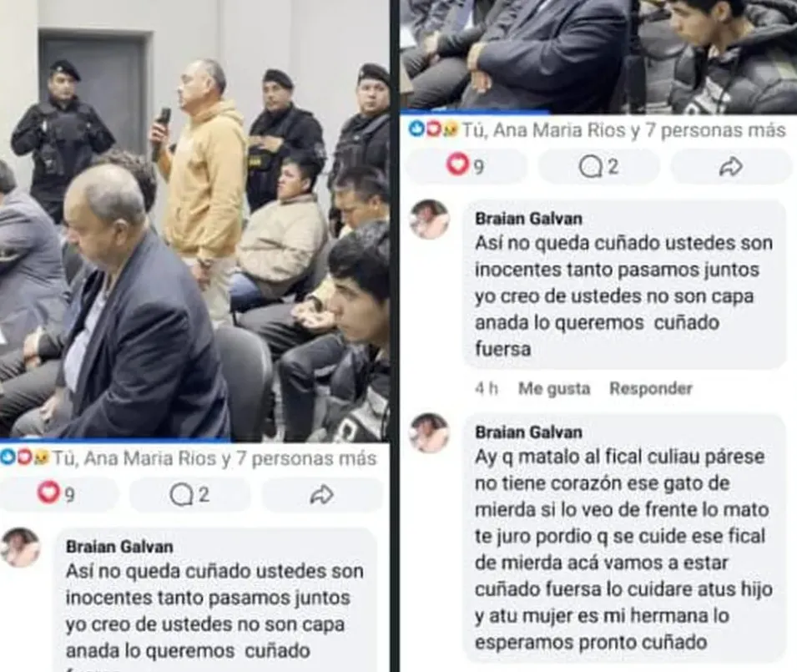Open the avatar beside the upper right comment
797x672 pixels.
coord(430,219)
